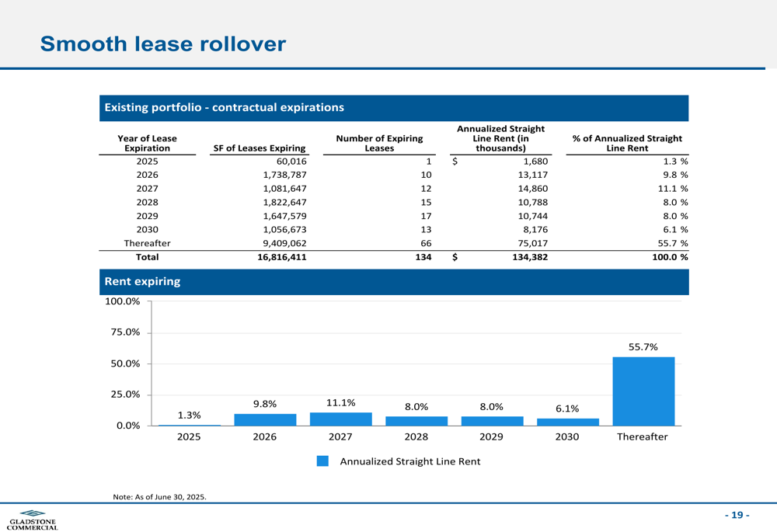This screenshot has height=532, width=777.
Task: Click the 1,738,787 square feet cell
Action: pyautogui.click(x=285, y=175)
